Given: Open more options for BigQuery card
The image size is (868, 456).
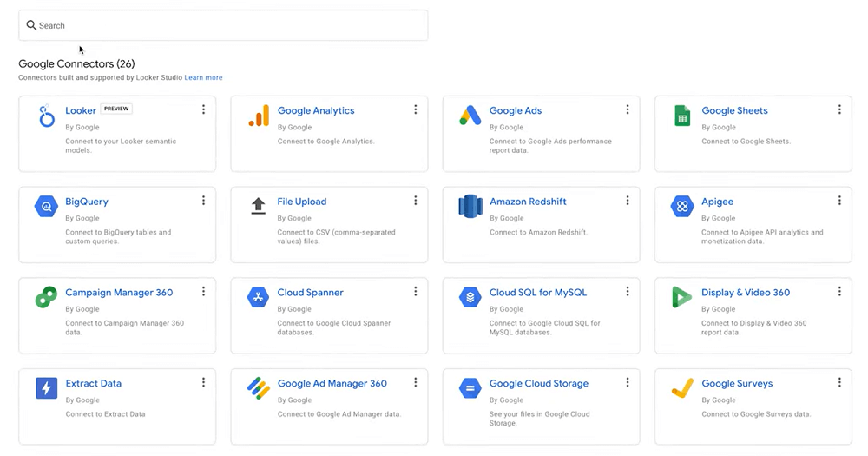Looking at the screenshot, I should [x=203, y=201].
